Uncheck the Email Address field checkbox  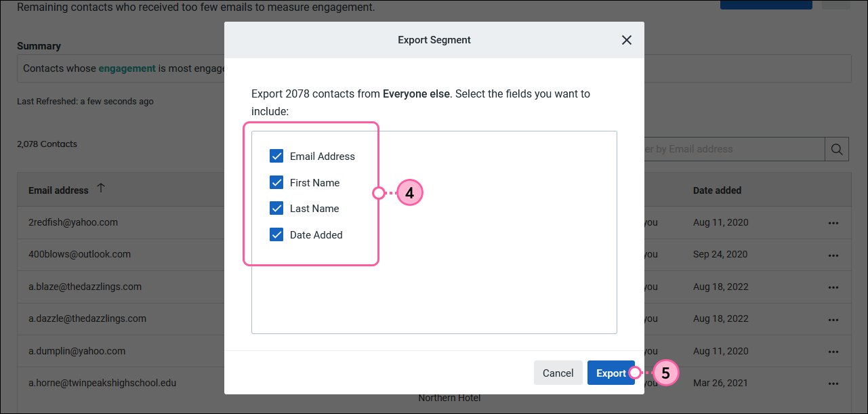tap(276, 157)
